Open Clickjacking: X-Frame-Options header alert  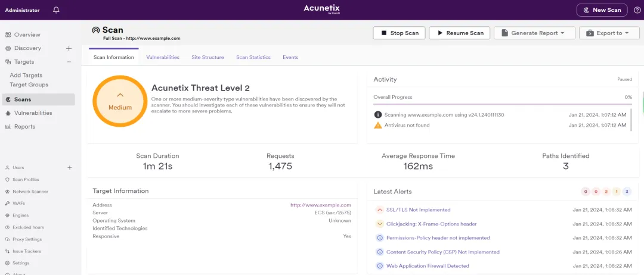point(432,224)
